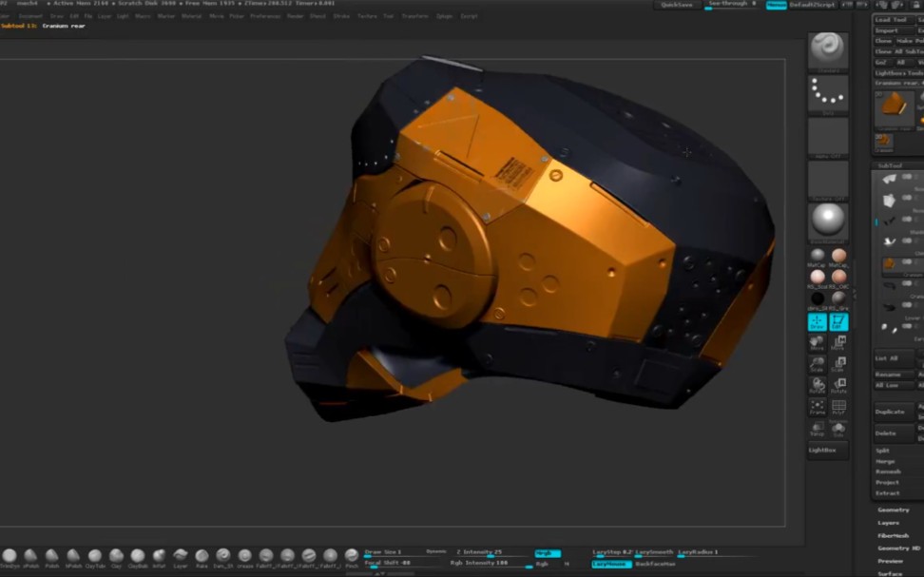Screen dimensions: 924x577
Task: Toggle PolyF polyframe display
Action: [838, 407]
